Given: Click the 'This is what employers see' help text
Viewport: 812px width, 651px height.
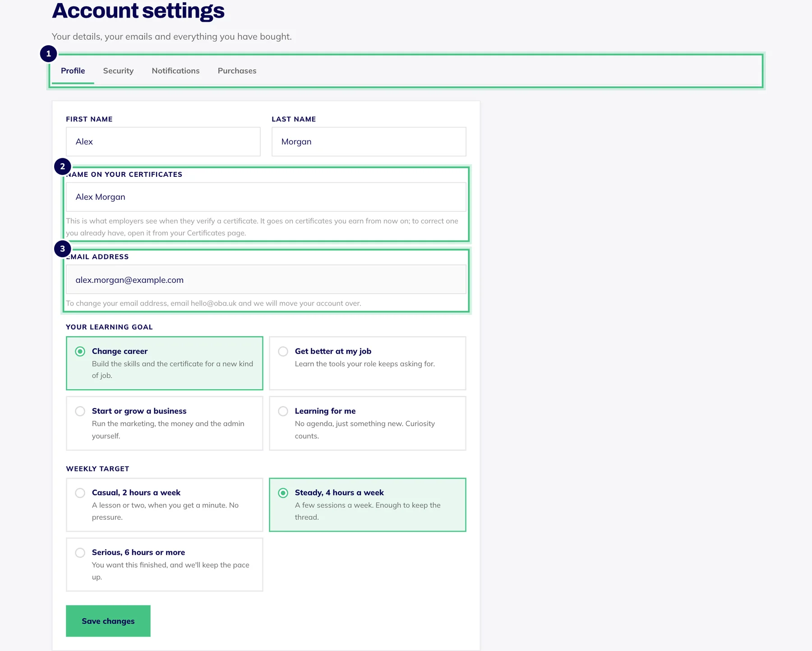Looking at the screenshot, I should [262, 227].
